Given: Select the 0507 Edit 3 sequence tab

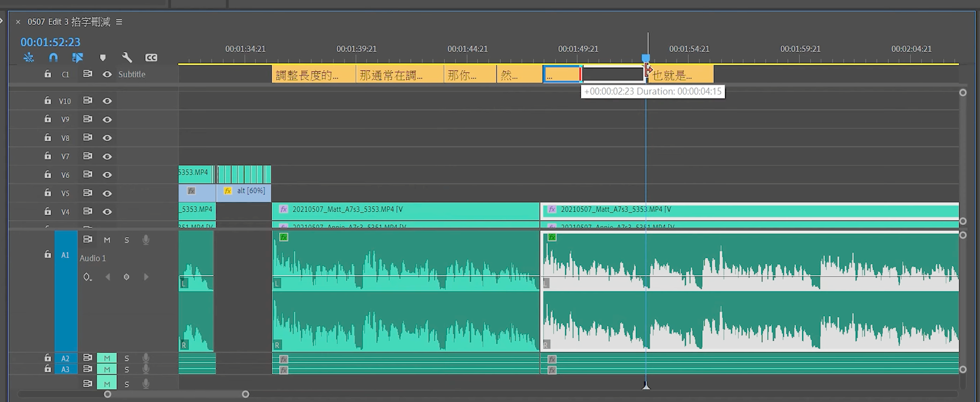Looking at the screenshot, I should (x=68, y=22).
